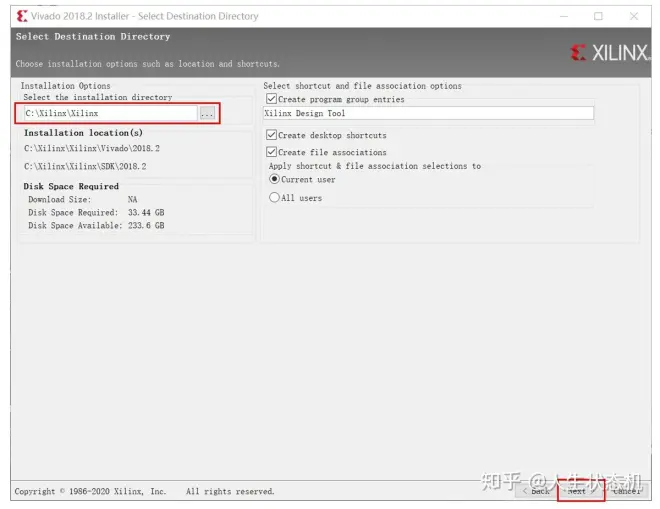
Task: Open the directory browse '...' button
Action: click(x=207, y=113)
